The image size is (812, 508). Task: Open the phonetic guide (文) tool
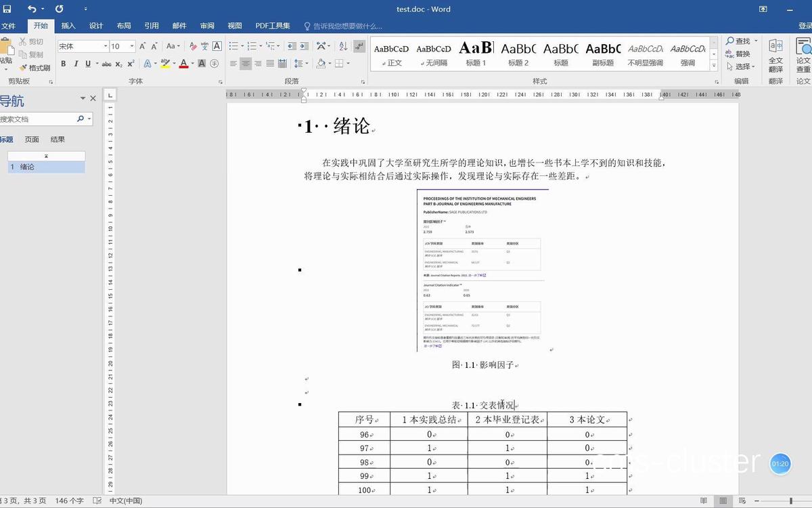click(205, 46)
